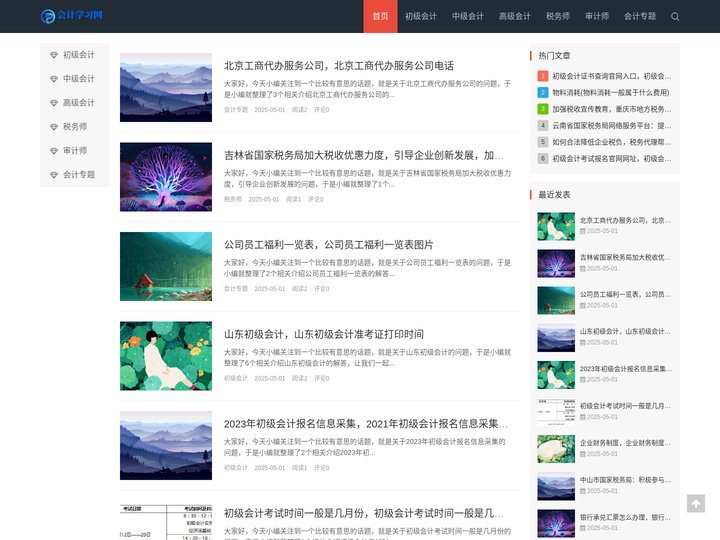Open hot article 云南省国家税务局网络服务平台

(612, 125)
